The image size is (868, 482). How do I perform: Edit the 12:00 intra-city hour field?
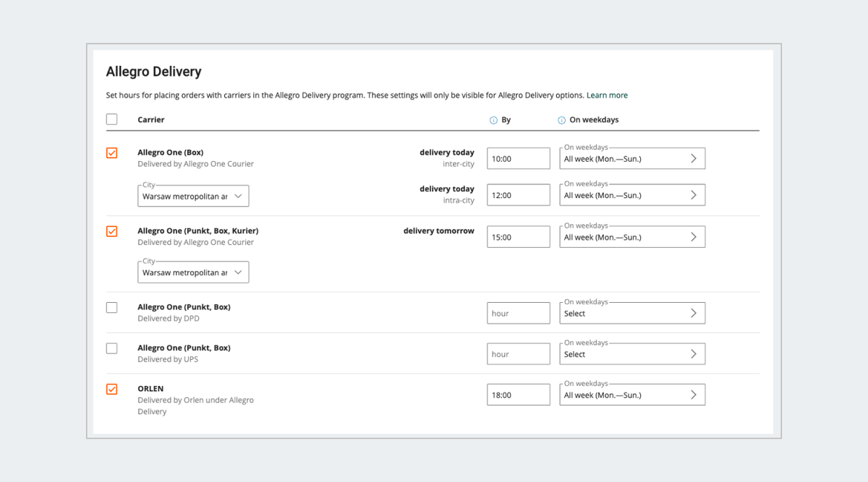(519, 195)
